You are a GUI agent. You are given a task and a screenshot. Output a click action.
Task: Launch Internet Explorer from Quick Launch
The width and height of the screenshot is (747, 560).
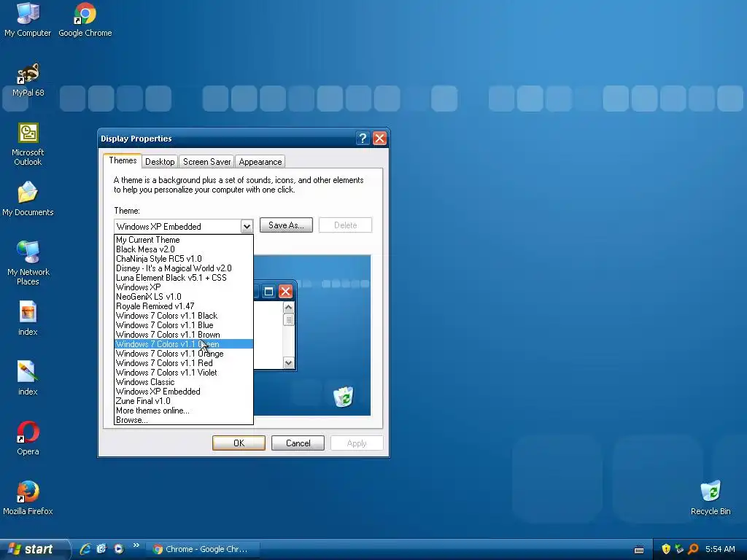[x=85, y=549]
